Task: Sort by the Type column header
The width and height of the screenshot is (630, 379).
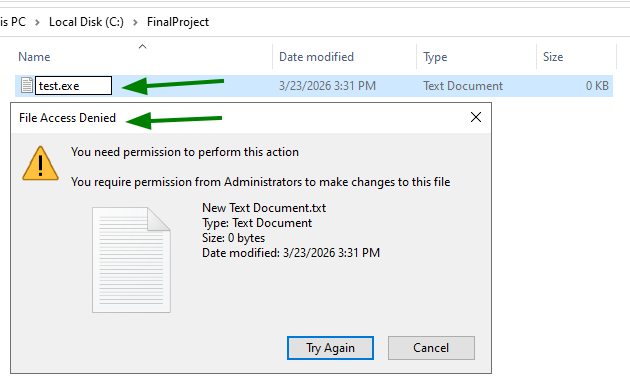Action: 435,57
